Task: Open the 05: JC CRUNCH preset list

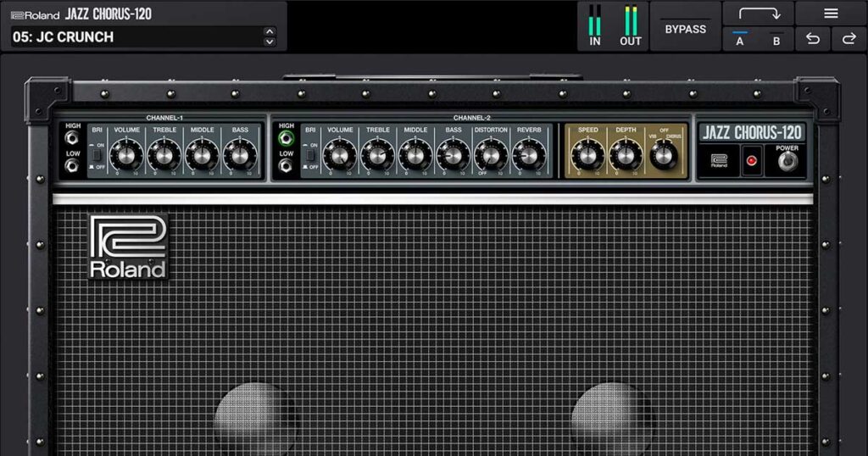Action: pyautogui.click(x=136, y=37)
